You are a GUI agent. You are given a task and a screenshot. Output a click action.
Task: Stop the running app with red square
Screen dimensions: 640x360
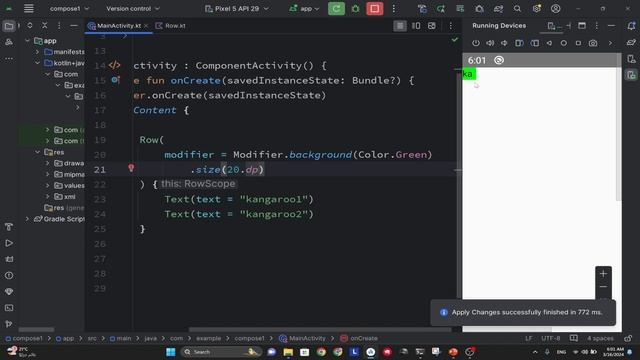point(374,9)
